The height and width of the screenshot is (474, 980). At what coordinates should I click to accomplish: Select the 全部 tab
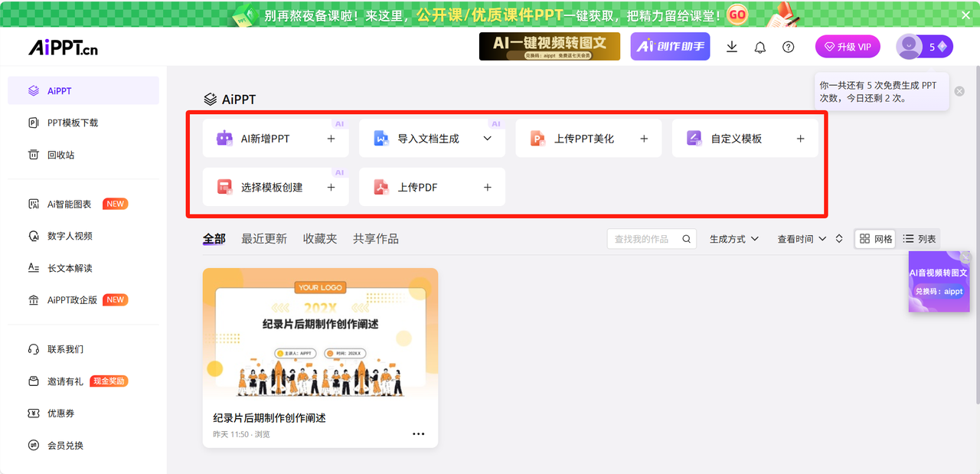pos(214,239)
